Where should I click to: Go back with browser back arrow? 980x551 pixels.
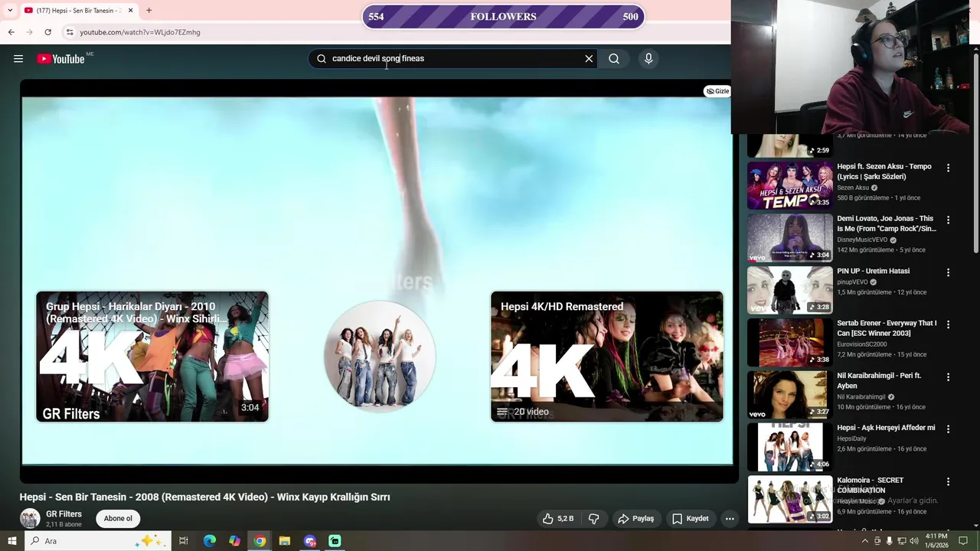click(11, 32)
